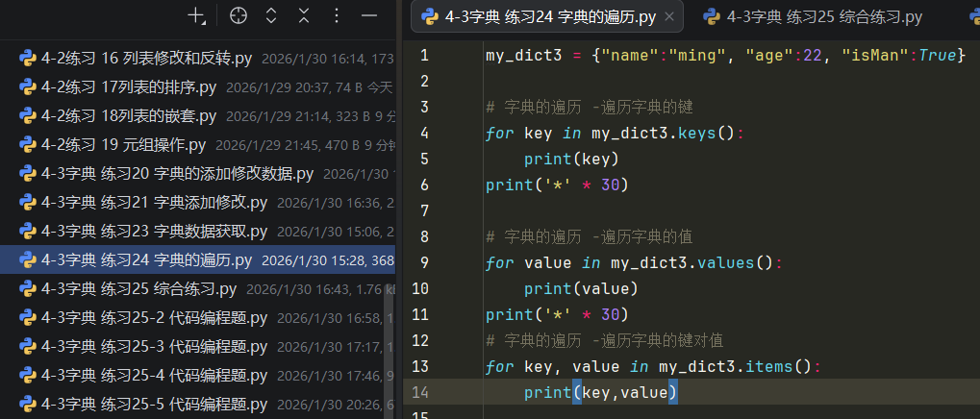This screenshot has height=419, width=980.
Task: Click my_dict3 variable on line 1
Action: (x=524, y=56)
